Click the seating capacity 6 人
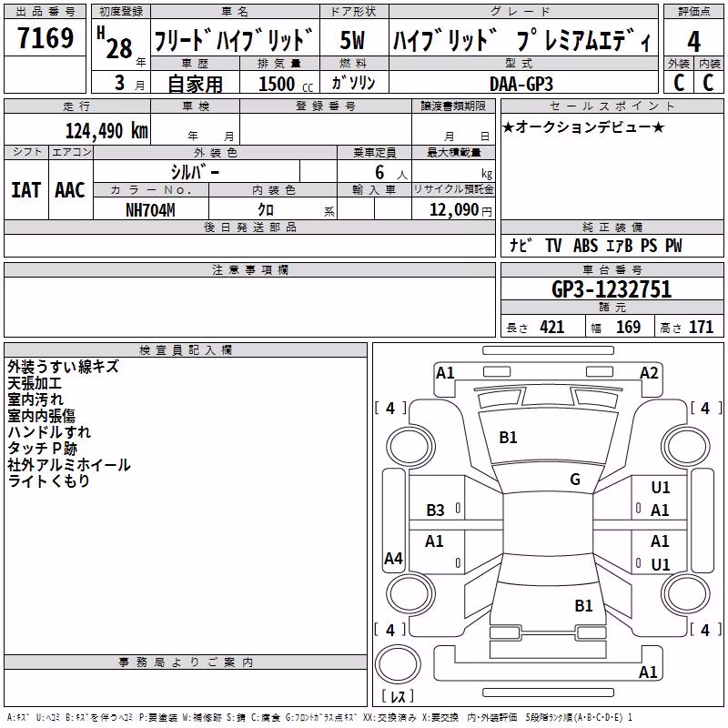This screenshot has width=728, height=728. pos(391,173)
